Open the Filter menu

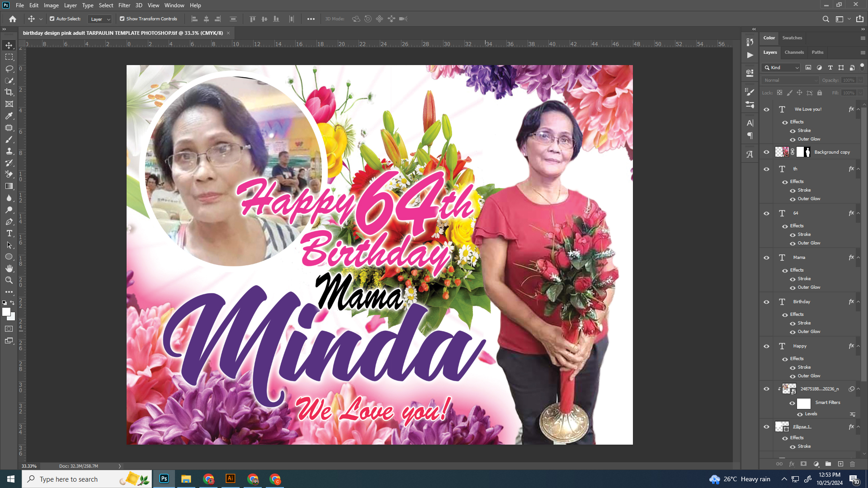click(x=124, y=5)
